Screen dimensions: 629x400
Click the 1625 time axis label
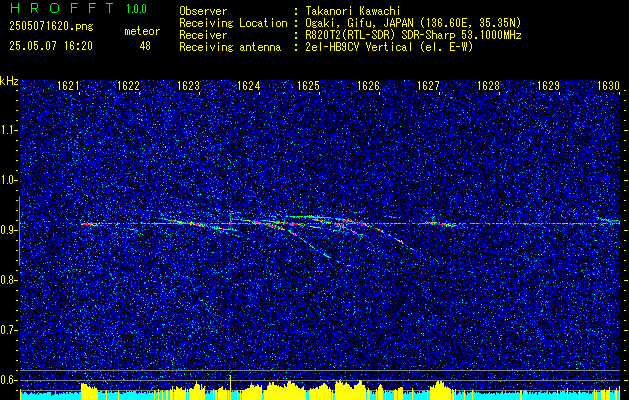(x=308, y=86)
